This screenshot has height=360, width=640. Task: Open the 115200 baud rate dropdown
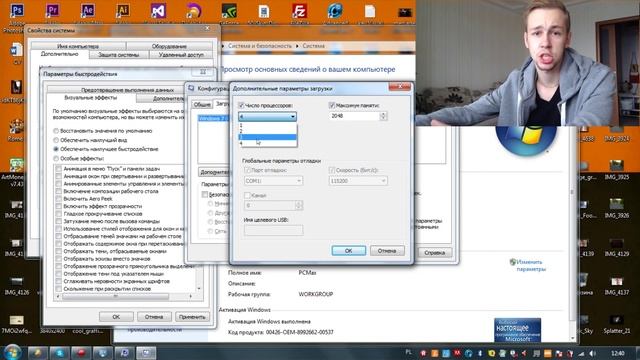click(x=358, y=180)
